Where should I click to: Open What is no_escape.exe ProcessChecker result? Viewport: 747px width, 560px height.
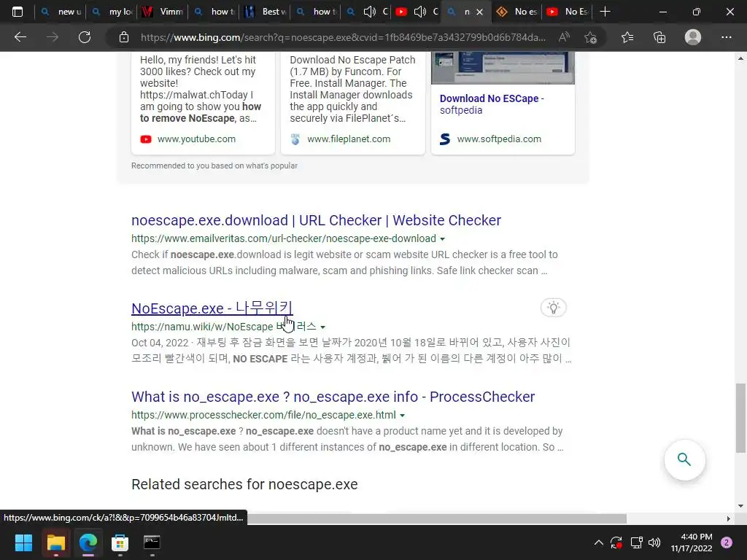pos(333,397)
